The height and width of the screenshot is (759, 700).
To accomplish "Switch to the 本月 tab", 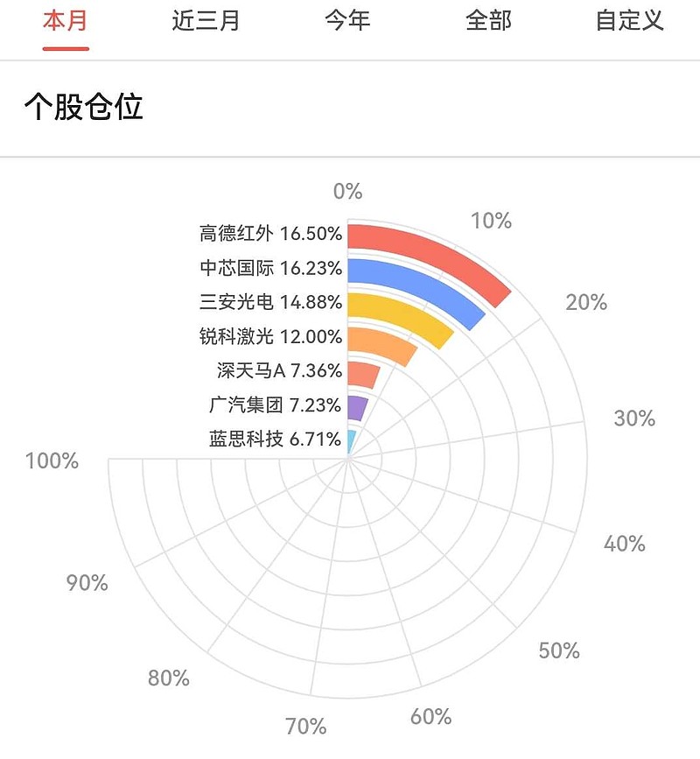I will tap(66, 21).
